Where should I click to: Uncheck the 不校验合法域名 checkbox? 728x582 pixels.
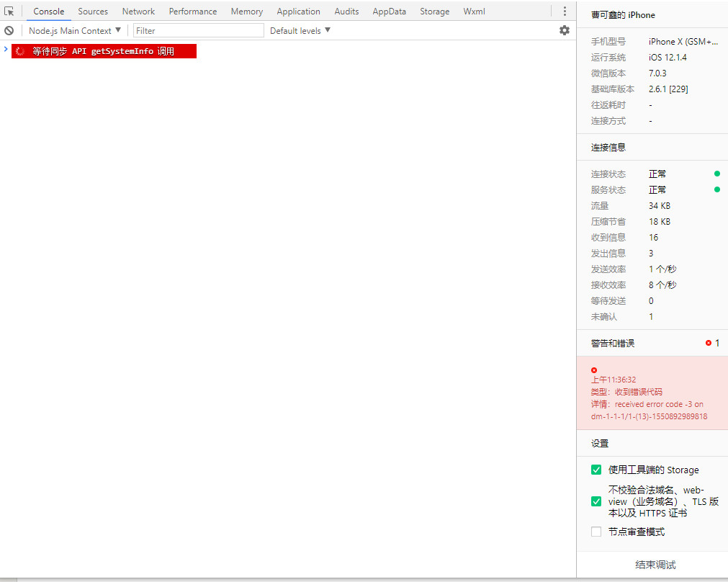click(596, 501)
